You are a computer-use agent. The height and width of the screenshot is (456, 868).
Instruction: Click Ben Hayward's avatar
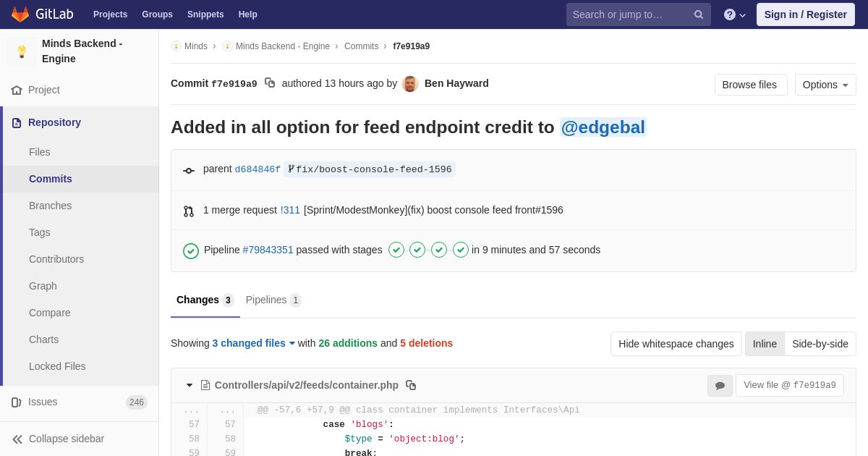[x=410, y=84]
